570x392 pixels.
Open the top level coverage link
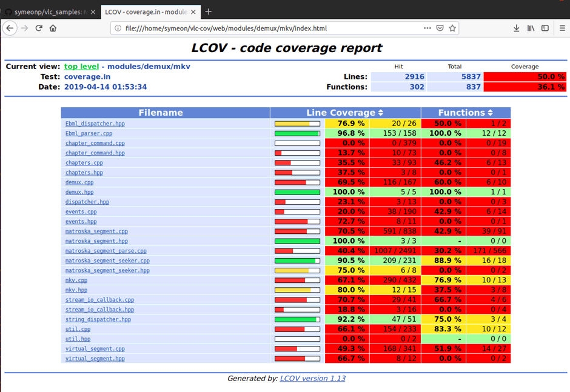point(82,67)
